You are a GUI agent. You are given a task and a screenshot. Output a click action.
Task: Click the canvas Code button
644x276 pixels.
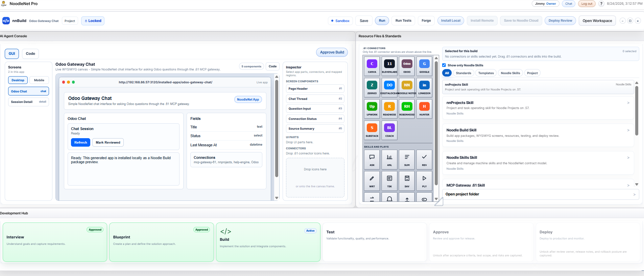click(272, 66)
